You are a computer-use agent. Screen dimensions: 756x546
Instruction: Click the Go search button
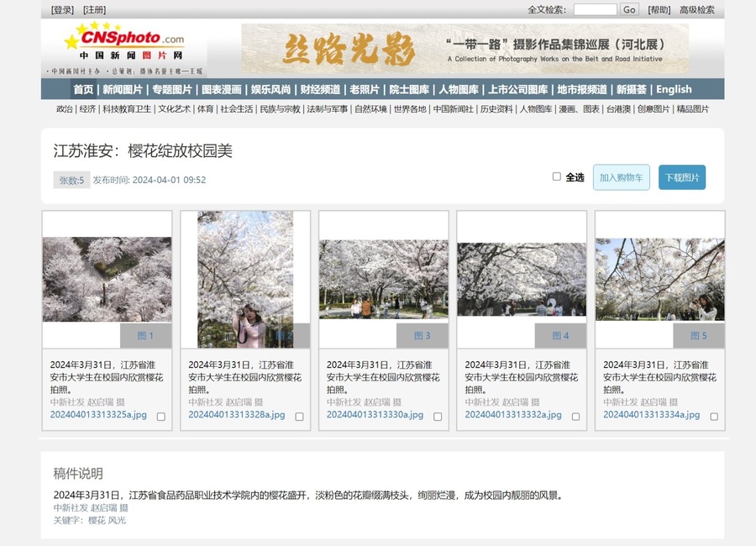(629, 10)
